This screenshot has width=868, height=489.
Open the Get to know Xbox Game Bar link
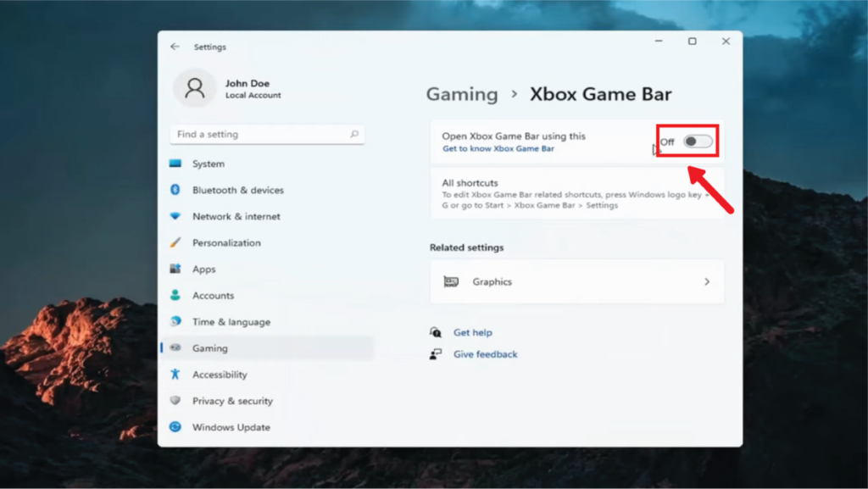[498, 148]
